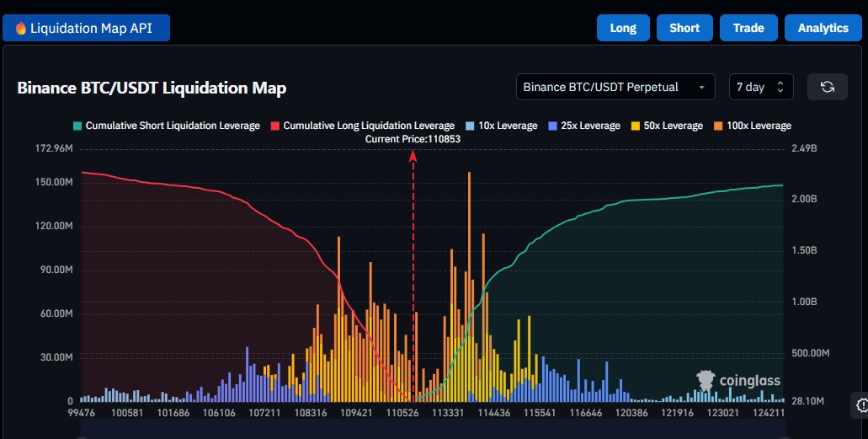Toggle 100x Leverage legend series
The height and width of the screenshot is (439, 868).
(x=753, y=126)
